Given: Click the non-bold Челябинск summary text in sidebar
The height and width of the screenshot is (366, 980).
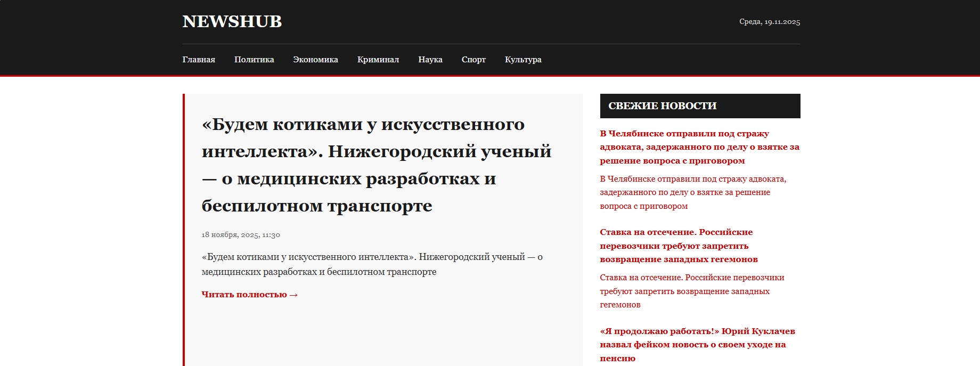Looking at the screenshot, I should [692, 192].
